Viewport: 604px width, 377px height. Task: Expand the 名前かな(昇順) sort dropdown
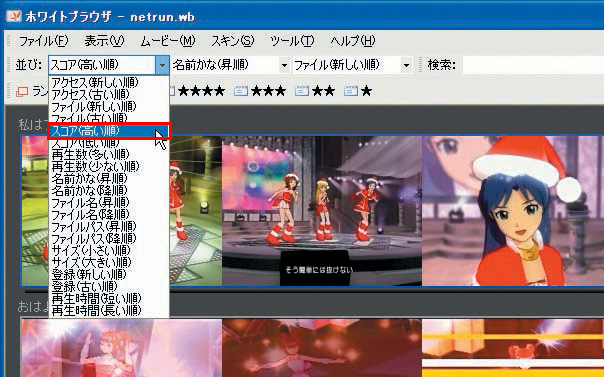point(284,65)
